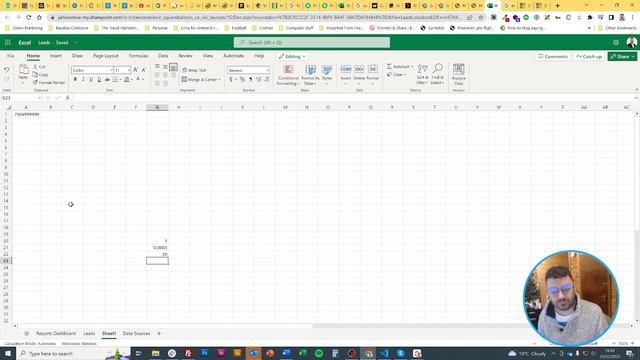This screenshot has width=640, height=360.
Task: Click the Cut scissors command
Action: (40, 67)
